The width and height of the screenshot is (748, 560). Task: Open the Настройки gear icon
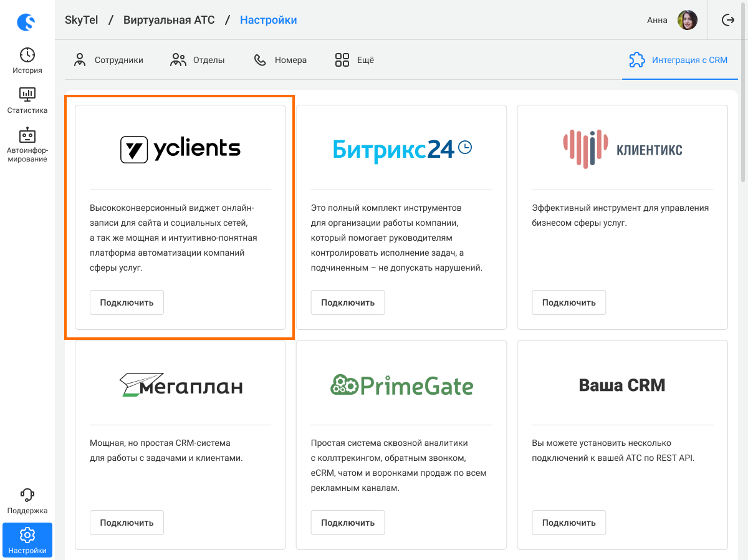coord(27,535)
